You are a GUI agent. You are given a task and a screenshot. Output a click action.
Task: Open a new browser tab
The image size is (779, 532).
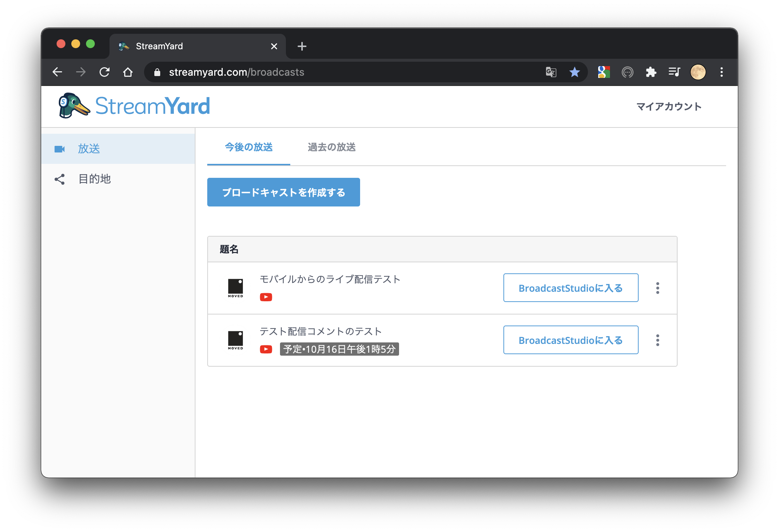pyautogui.click(x=302, y=46)
